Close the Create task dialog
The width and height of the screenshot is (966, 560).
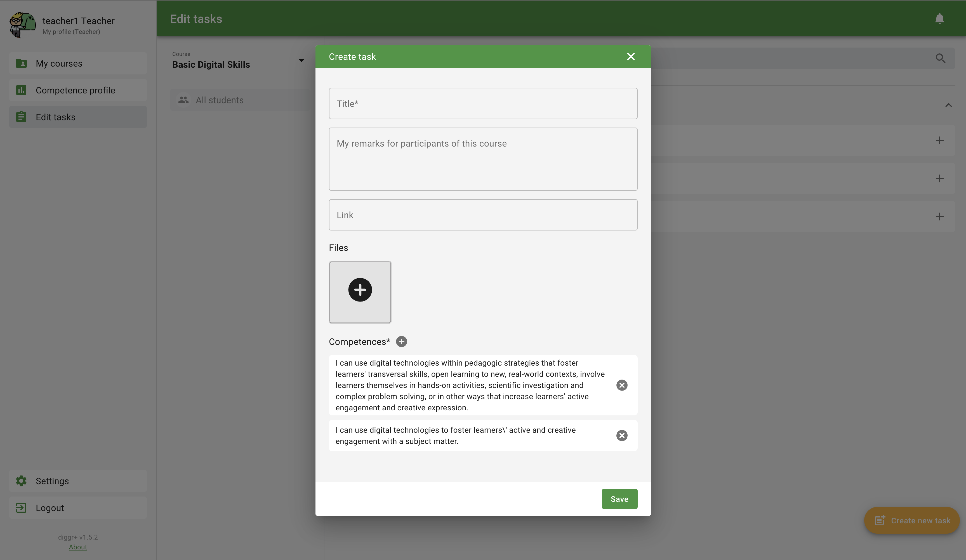click(x=631, y=57)
